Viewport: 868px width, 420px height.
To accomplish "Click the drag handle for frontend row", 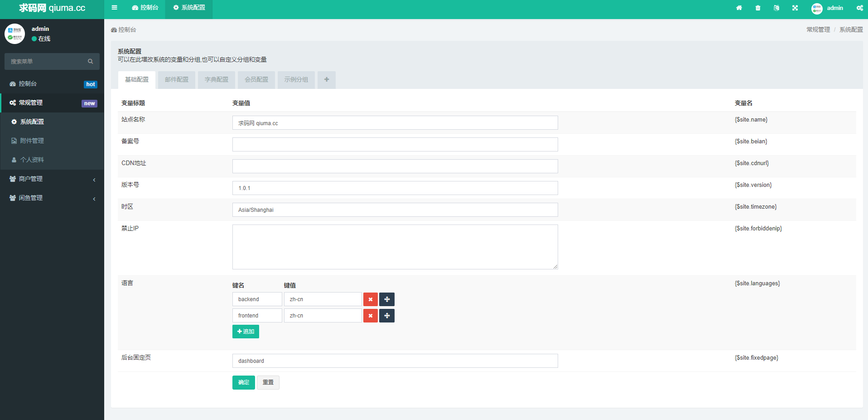I will click(387, 316).
